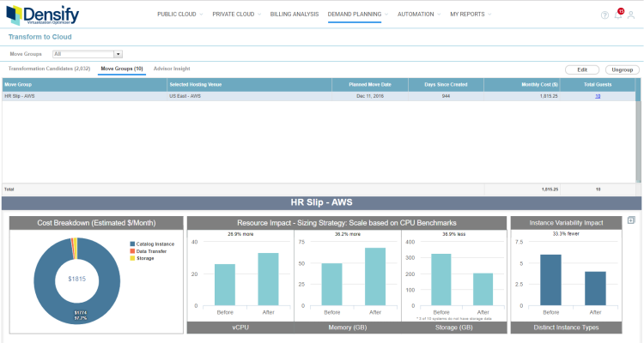Select the 'HR Slip - AWS' row

coord(319,96)
